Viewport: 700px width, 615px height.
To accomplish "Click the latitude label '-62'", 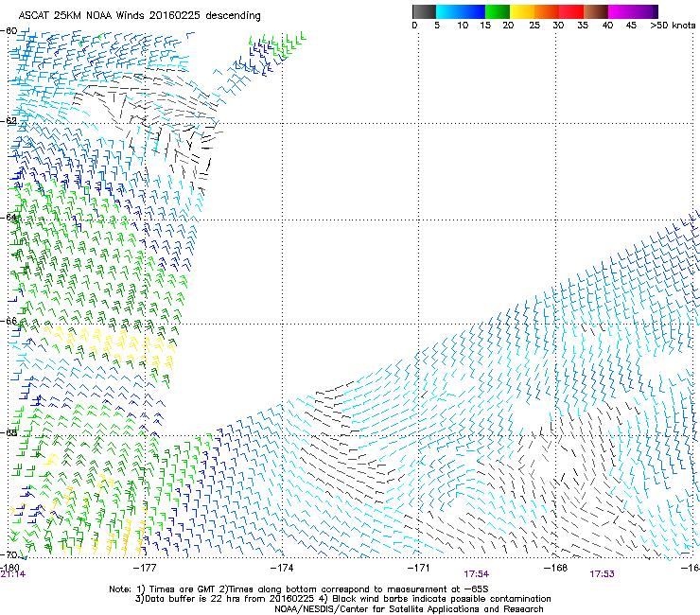I will [x=9, y=121].
